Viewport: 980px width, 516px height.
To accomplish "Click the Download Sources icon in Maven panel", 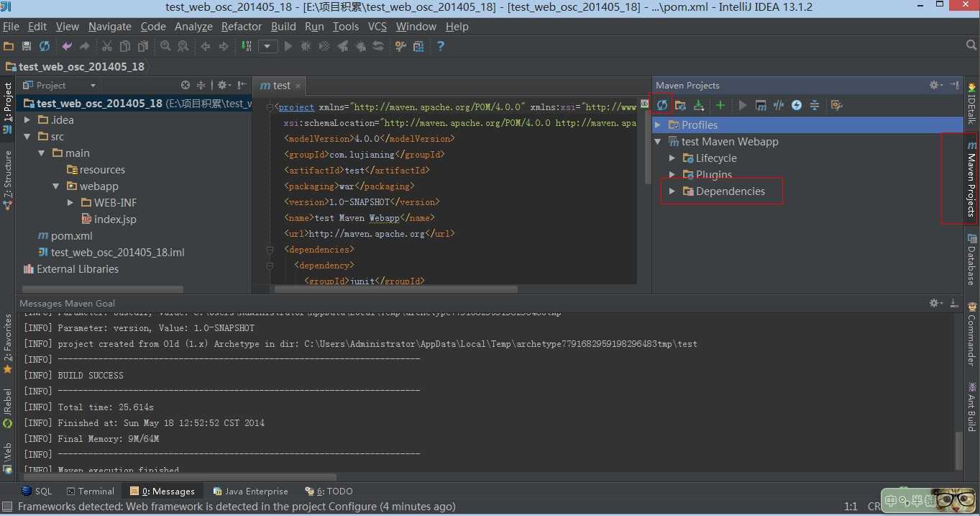I will (698, 105).
